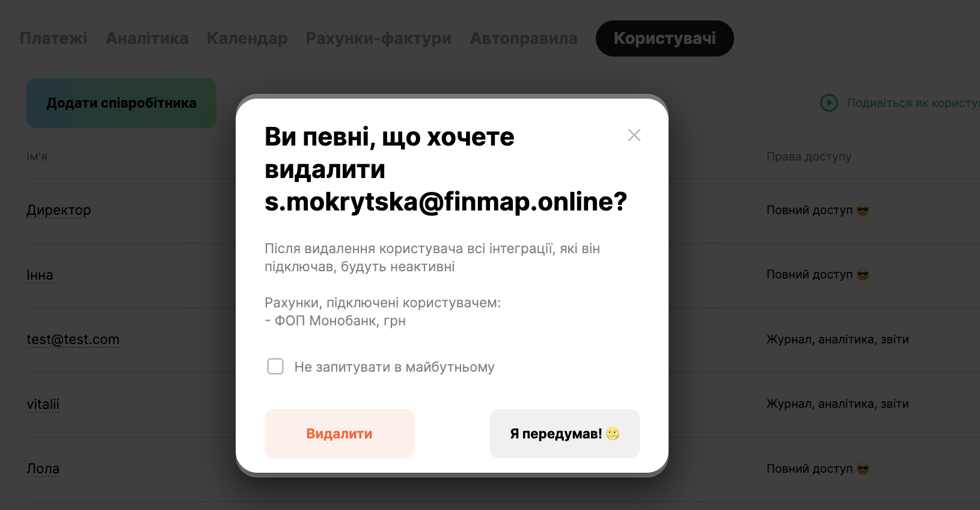Open the Рахунки-фактури tab
The height and width of the screenshot is (510, 980).
pos(379,38)
